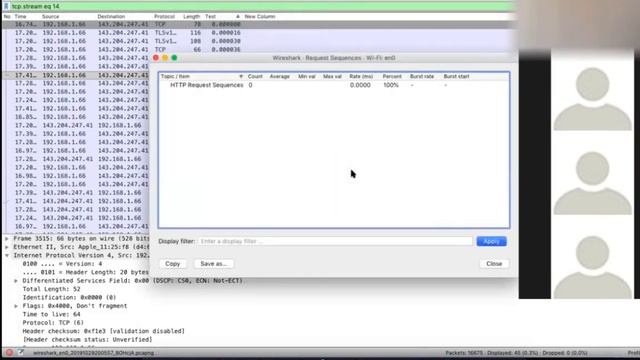Select the bottom participant avatar thumbnail
This screenshot has width=640, height=360.
(x=592, y=267)
